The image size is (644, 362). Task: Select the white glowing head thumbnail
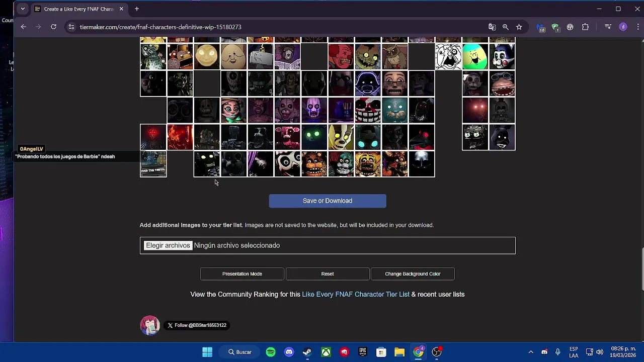pos(422,164)
